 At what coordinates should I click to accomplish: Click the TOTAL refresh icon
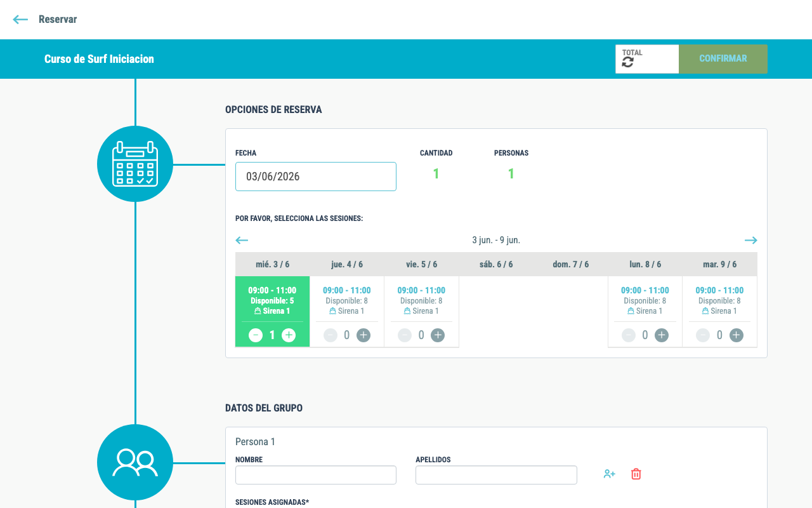[627, 62]
